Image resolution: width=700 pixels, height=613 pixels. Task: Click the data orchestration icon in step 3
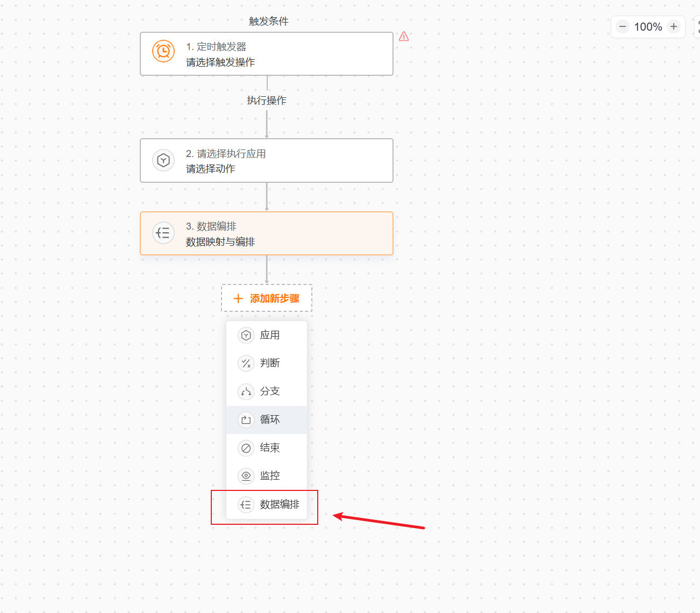tap(163, 233)
